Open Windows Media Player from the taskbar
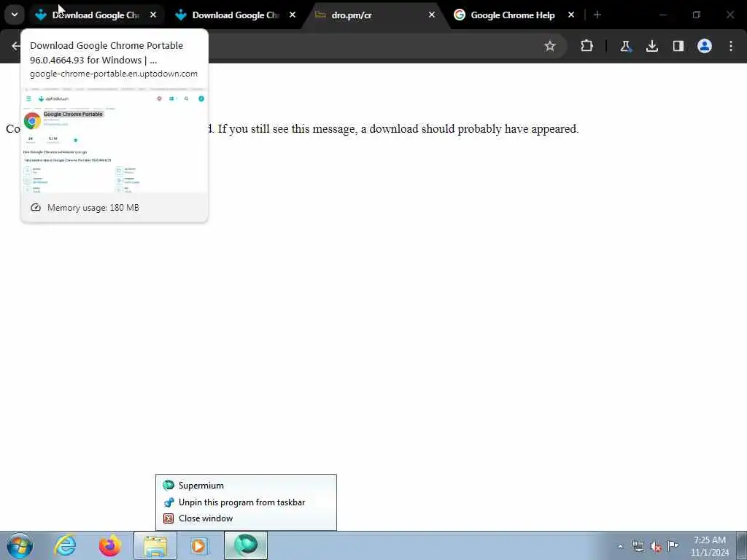Viewport: 747px width, 560px height. click(199, 545)
